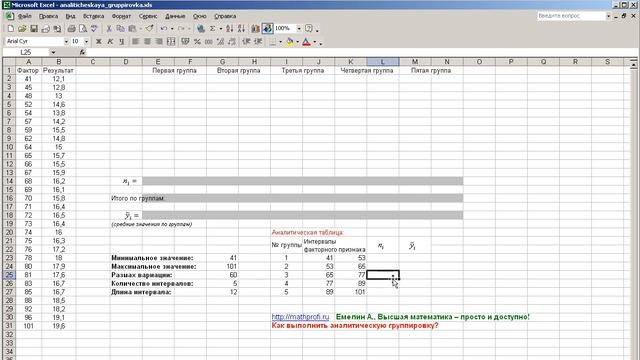Open the font name dropdown Arial Cyr
Image resolution: width=640 pixels, height=360 pixels.
click(66, 42)
